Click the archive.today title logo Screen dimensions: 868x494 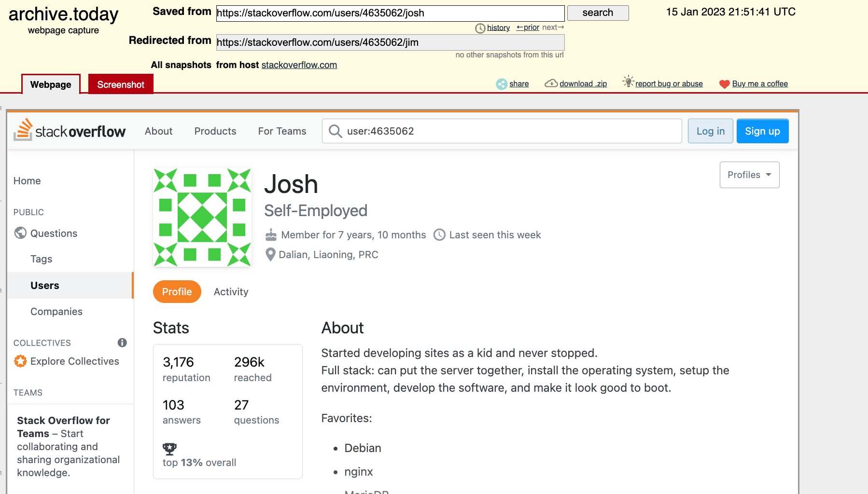[63, 14]
